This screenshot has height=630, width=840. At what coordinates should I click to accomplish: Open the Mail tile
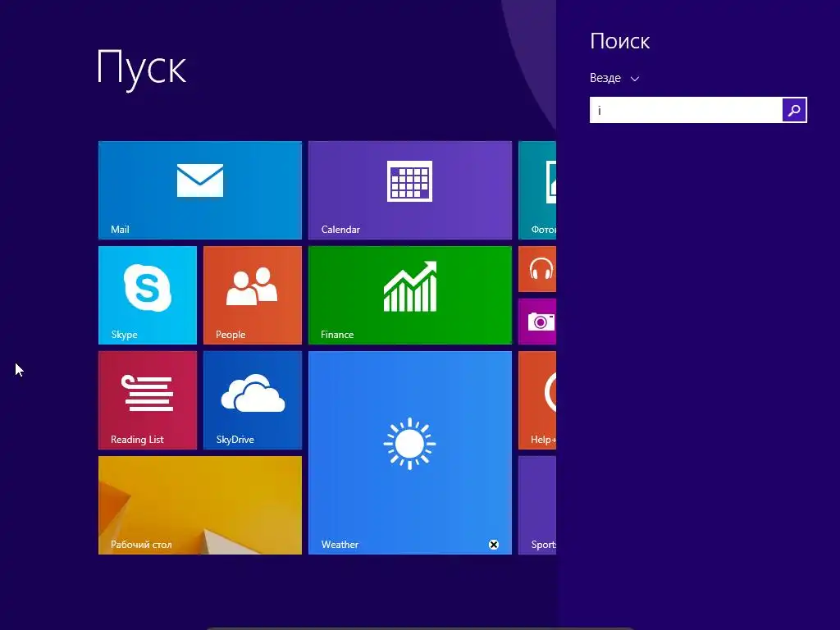(x=200, y=190)
